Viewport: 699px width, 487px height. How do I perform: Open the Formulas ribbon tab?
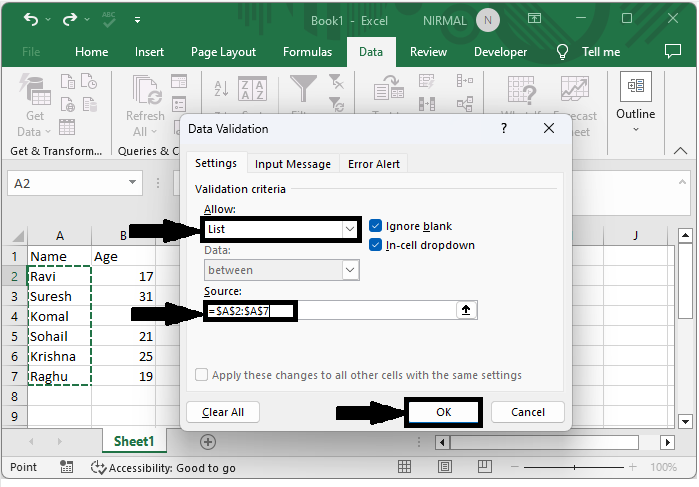[307, 52]
